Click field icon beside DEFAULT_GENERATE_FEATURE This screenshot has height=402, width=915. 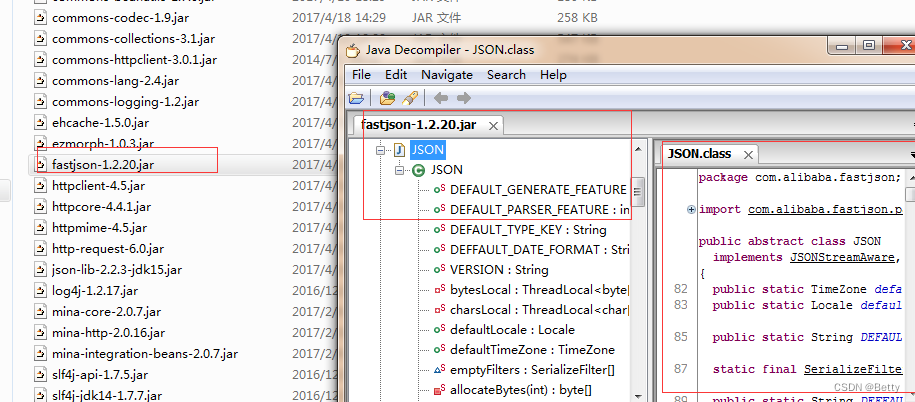[439, 190]
